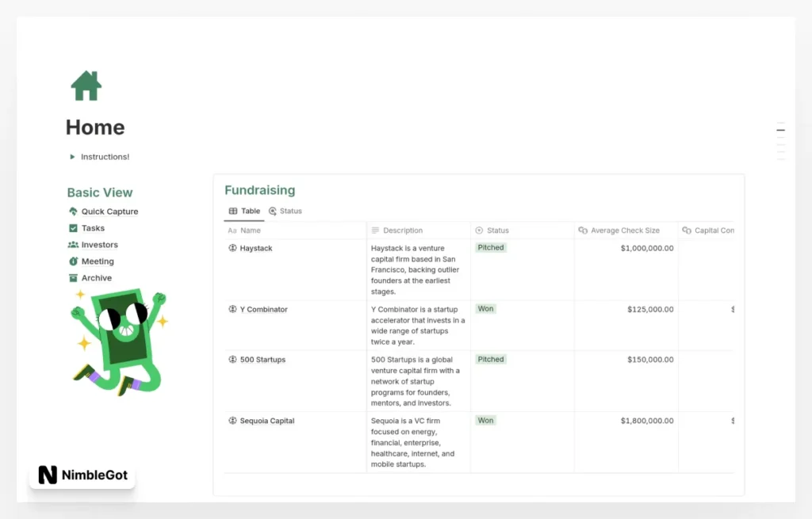Select the Archive box icon in sidebar
812x519 pixels.
73,278
